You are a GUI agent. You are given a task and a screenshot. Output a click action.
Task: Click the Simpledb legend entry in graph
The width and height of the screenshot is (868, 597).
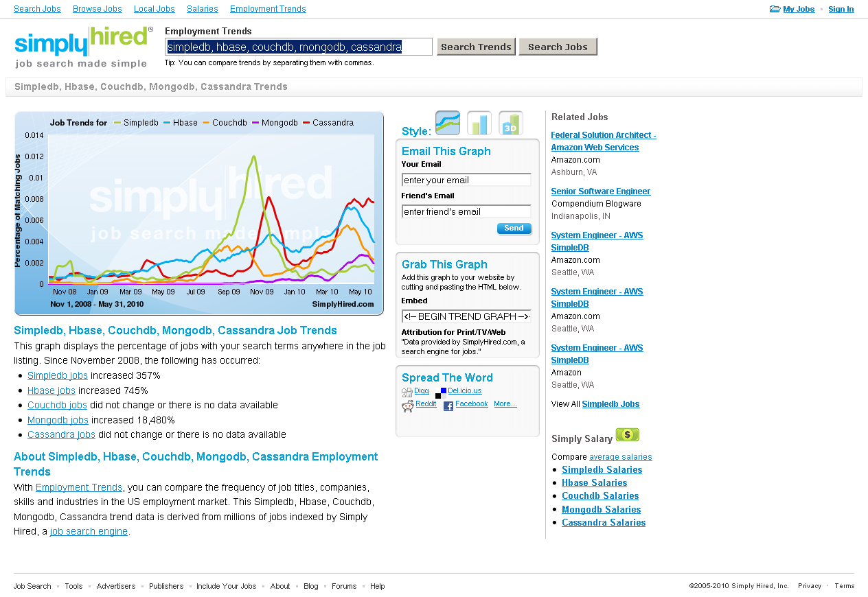(136, 123)
